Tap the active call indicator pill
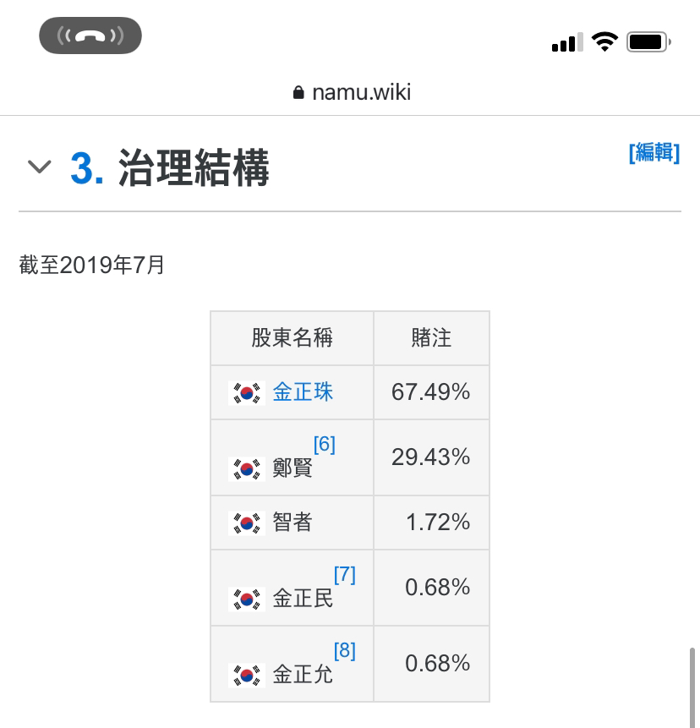 (90, 36)
